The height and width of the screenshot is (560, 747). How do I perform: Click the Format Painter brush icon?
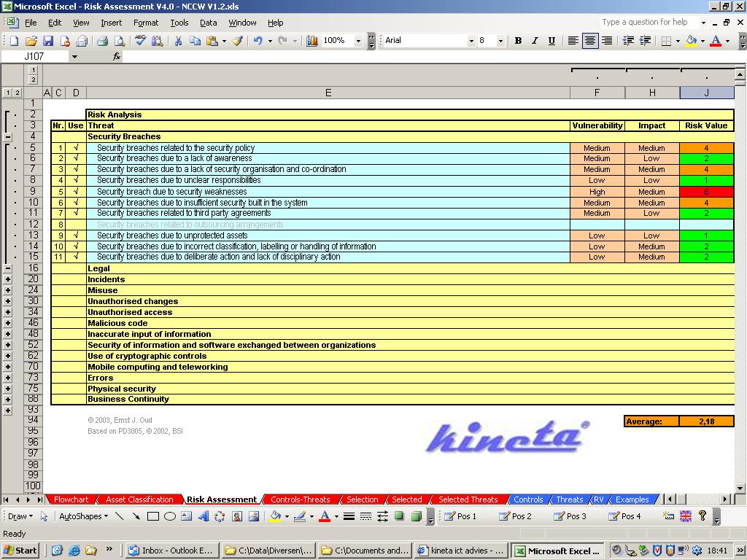[237, 41]
